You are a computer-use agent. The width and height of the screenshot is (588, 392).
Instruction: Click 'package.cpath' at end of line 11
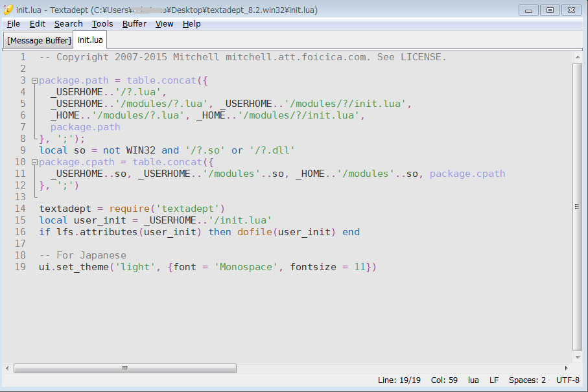tap(467, 174)
